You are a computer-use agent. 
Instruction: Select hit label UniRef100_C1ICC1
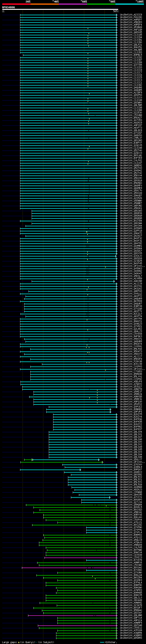coord(131,82)
